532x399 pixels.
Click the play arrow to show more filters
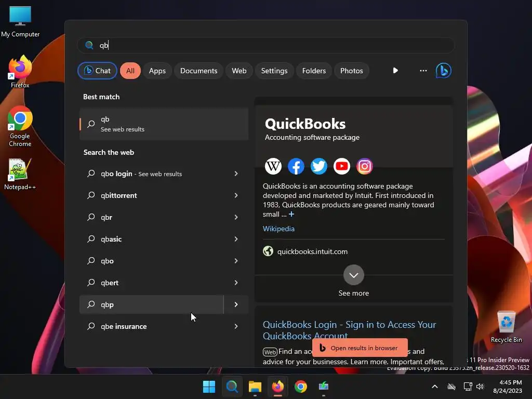tap(395, 71)
